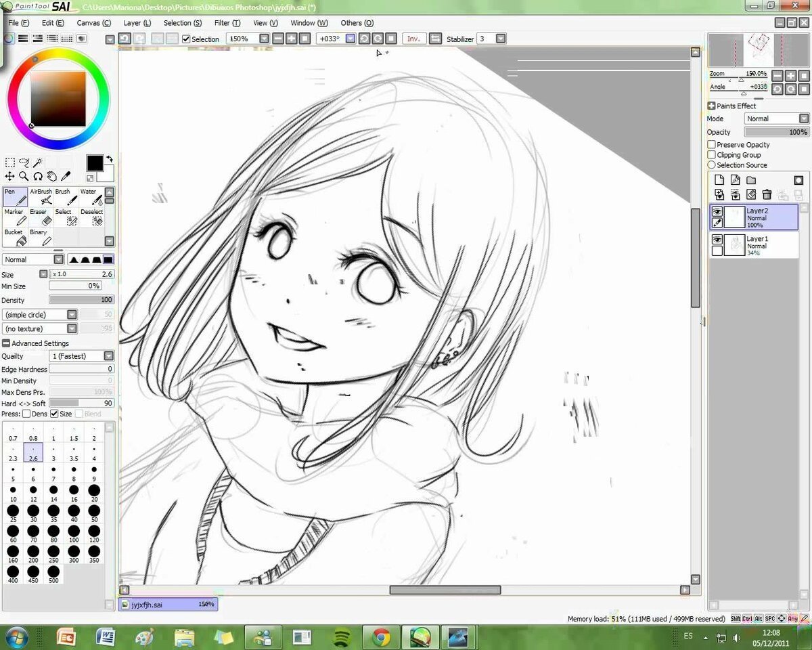Collapse the Advanced Settings section
Screen dimensions: 812x650
click(6, 343)
